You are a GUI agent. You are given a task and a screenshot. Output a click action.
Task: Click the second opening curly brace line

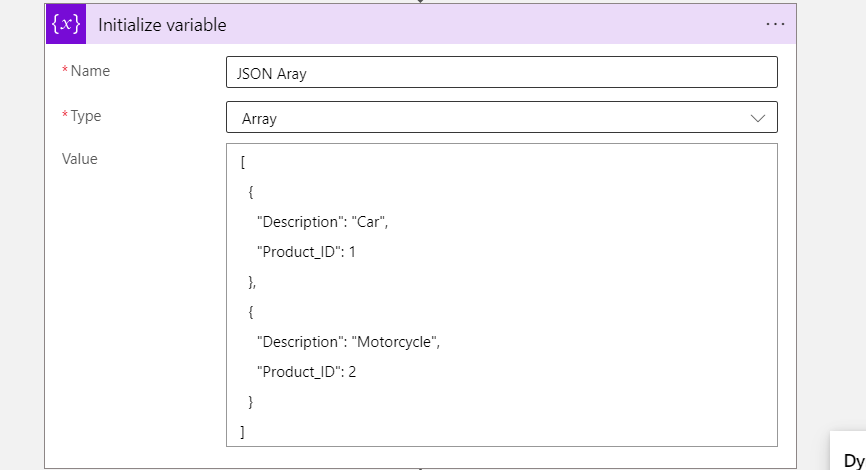pyautogui.click(x=251, y=312)
